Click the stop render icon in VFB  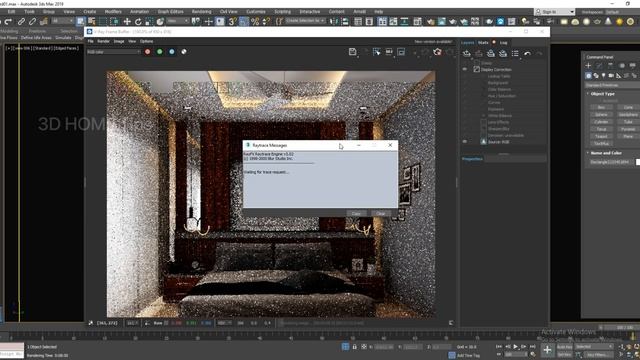pyautogui.click(x=437, y=52)
